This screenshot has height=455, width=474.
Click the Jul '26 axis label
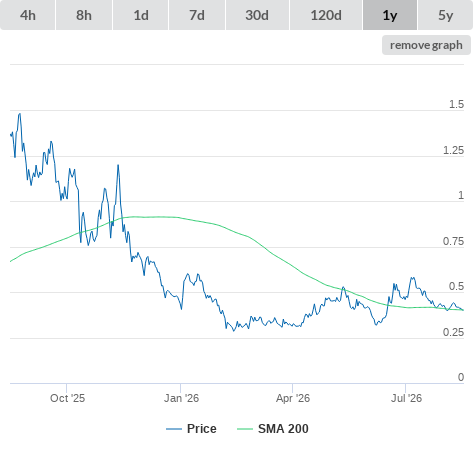(x=406, y=398)
